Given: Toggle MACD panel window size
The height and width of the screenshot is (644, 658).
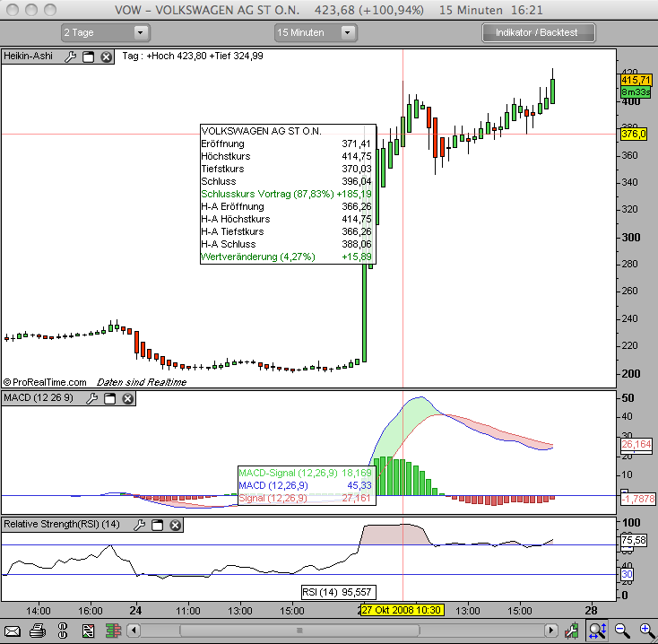Looking at the screenshot, I should [110, 398].
